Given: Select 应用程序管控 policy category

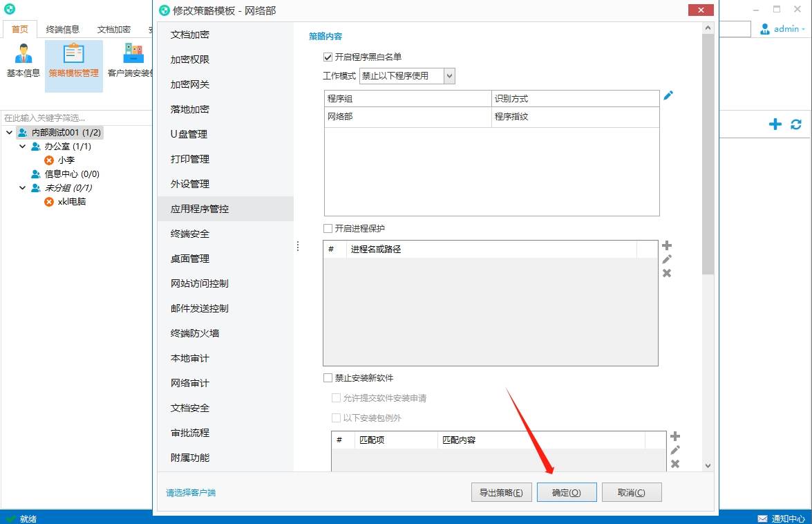Looking at the screenshot, I should coord(225,209).
